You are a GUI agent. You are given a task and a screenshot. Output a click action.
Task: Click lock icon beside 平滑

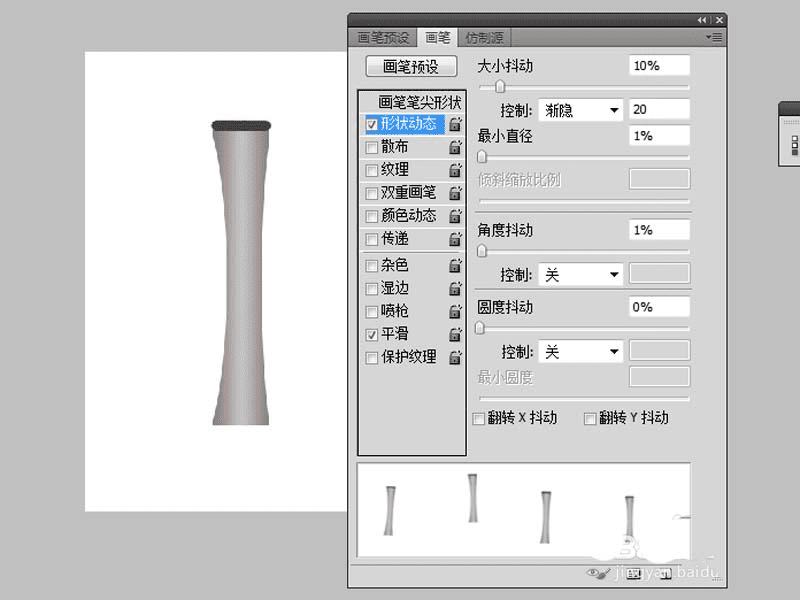(455, 335)
